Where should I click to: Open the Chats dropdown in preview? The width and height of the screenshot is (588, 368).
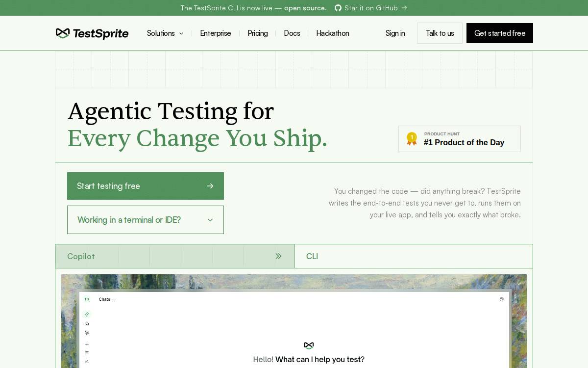click(x=107, y=299)
